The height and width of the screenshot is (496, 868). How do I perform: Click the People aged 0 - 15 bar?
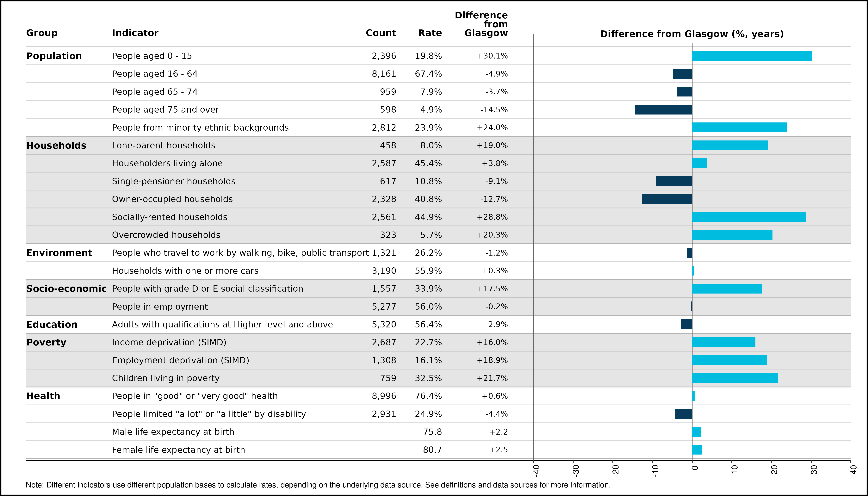click(x=752, y=56)
